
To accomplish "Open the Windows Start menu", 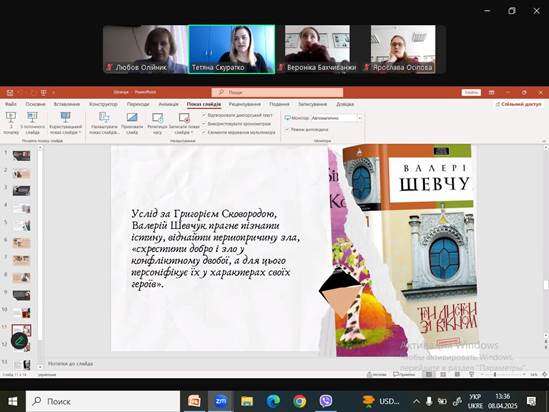I will coord(13,401).
